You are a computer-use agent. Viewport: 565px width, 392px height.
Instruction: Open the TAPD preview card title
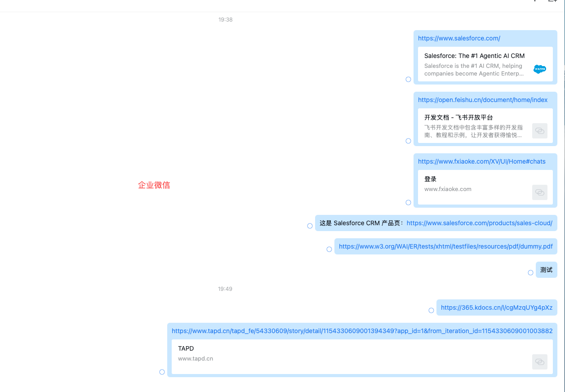pyautogui.click(x=186, y=348)
